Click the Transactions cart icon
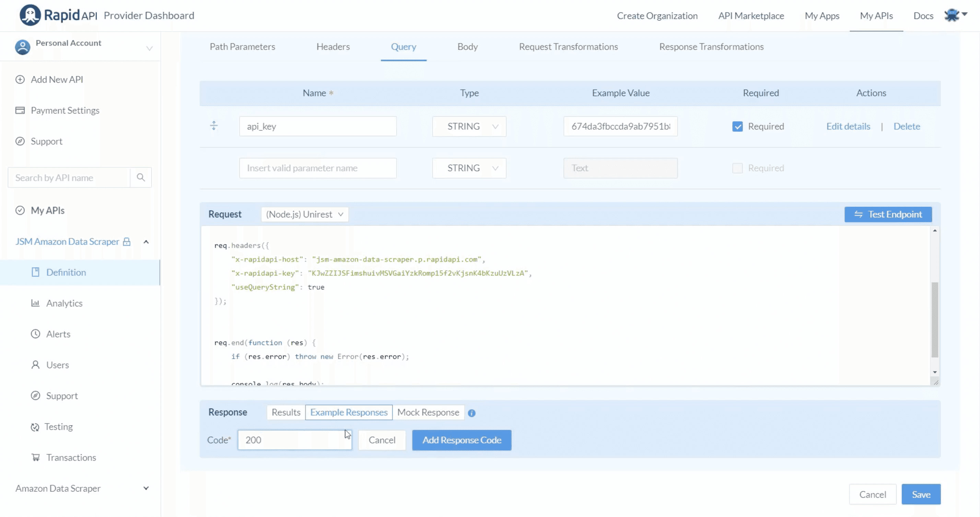 [35, 457]
